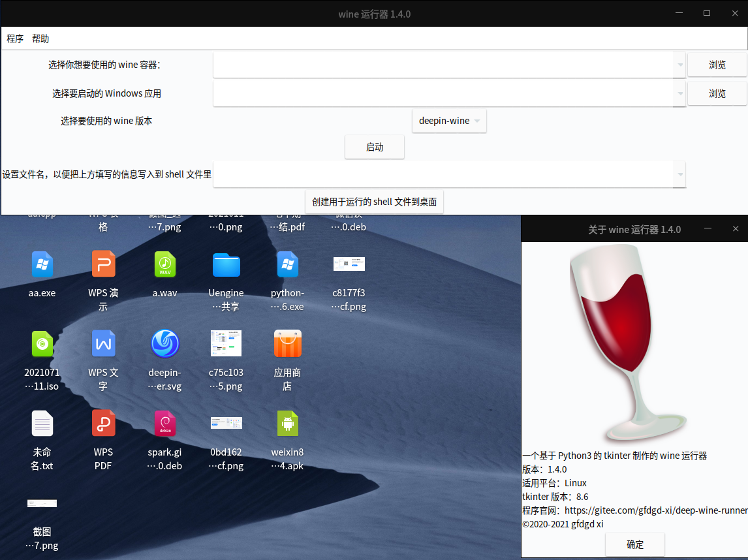Viewport: 748px width, 560px height.
Task: Click 浏览 next to wine container field
Action: [717, 65]
